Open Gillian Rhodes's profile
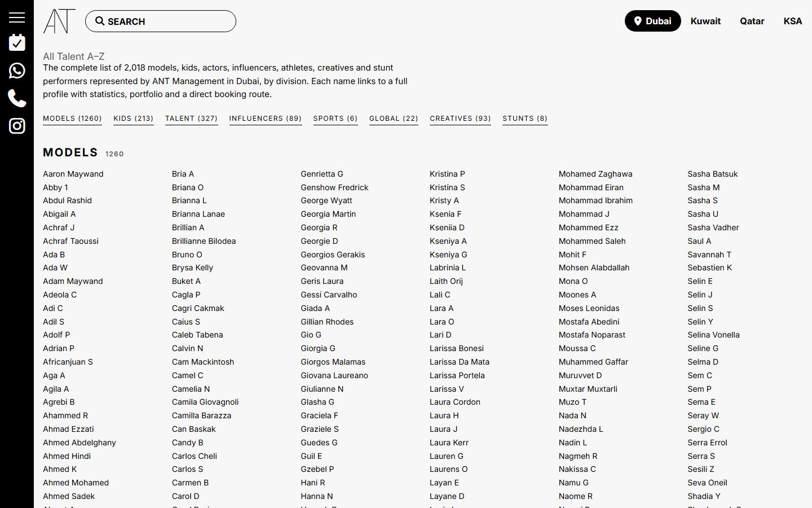The width and height of the screenshot is (812, 508). coord(327,322)
